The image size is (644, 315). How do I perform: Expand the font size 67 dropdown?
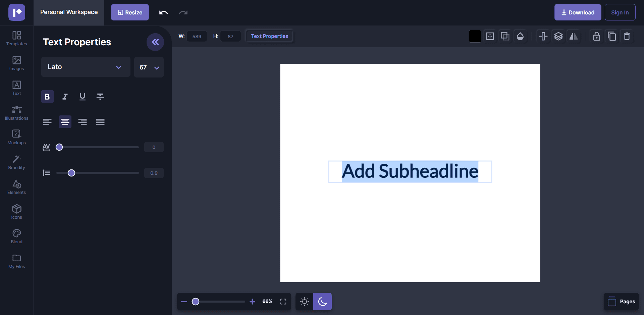(x=149, y=67)
